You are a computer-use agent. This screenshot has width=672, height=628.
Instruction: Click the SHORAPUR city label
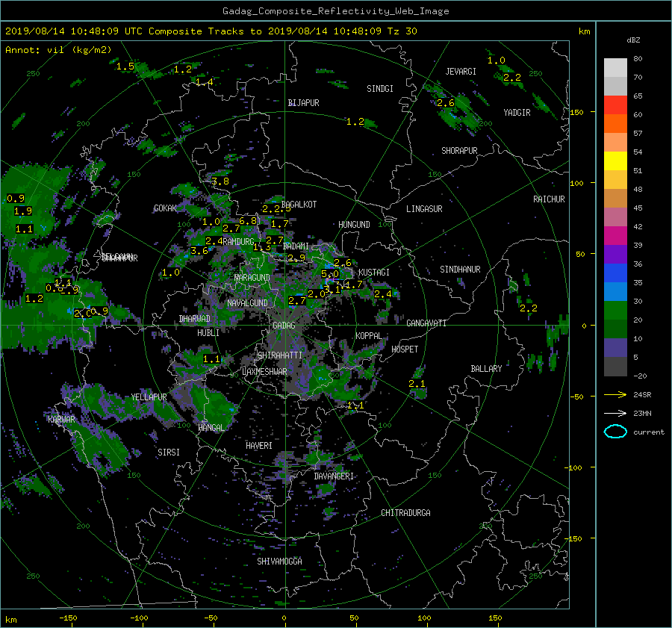pos(459,151)
